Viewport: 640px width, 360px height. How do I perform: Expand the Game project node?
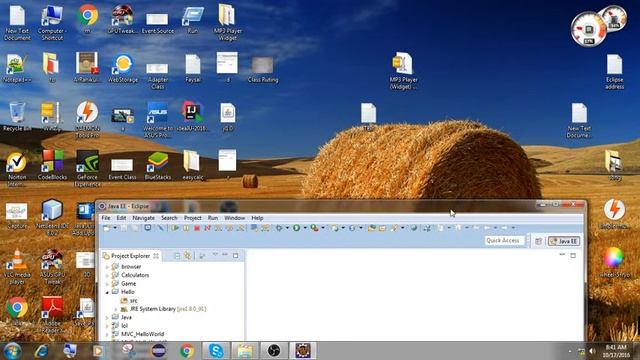[107, 284]
